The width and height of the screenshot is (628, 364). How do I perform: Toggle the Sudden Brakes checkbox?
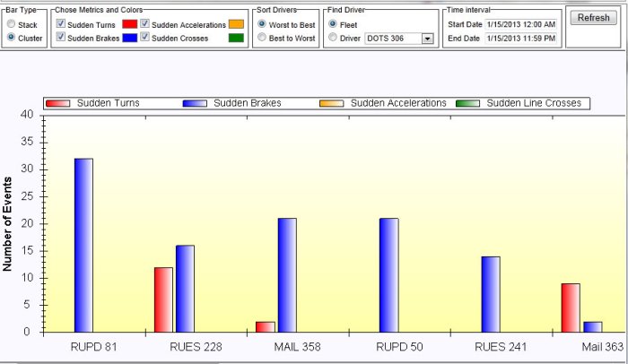click(x=60, y=38)
